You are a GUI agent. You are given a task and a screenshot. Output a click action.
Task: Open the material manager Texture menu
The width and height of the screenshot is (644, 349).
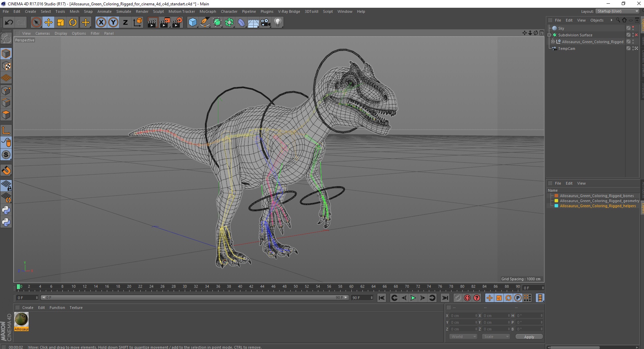coord(76,308)
